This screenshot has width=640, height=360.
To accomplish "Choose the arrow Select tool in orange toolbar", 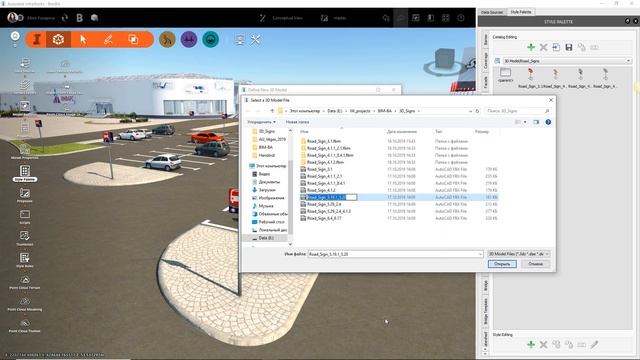I will coord(83,40).
